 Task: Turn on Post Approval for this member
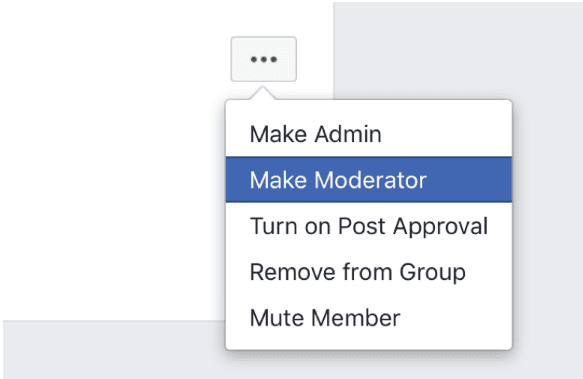368,226
